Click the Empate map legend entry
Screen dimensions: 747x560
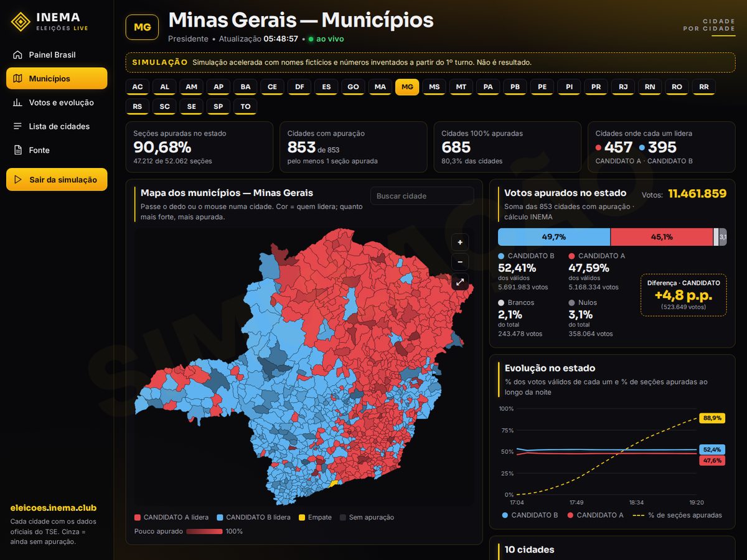[x=315, y=517]
